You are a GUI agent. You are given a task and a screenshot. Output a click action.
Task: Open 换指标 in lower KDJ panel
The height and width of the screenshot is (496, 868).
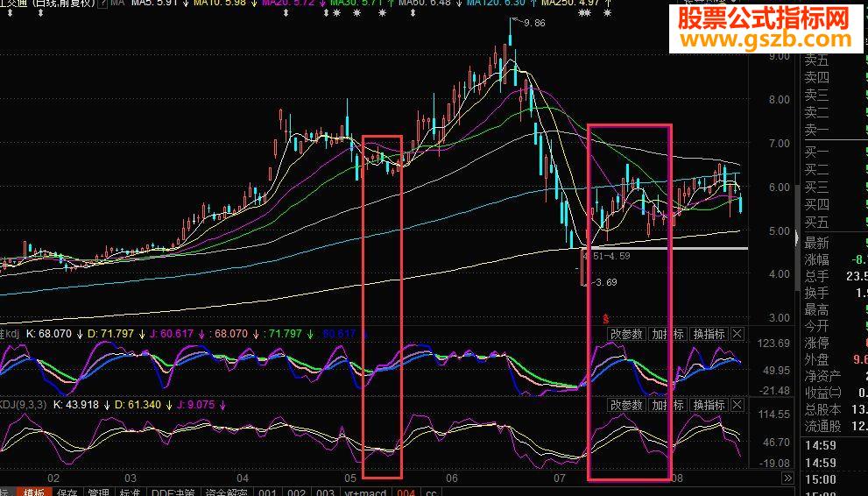(x=709, y=406)
